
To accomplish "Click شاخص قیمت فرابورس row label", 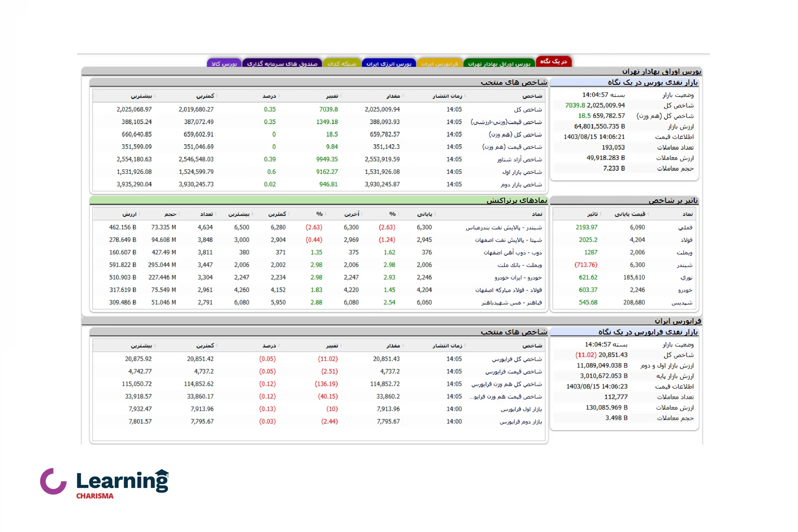I will click(x=513, y=371).
